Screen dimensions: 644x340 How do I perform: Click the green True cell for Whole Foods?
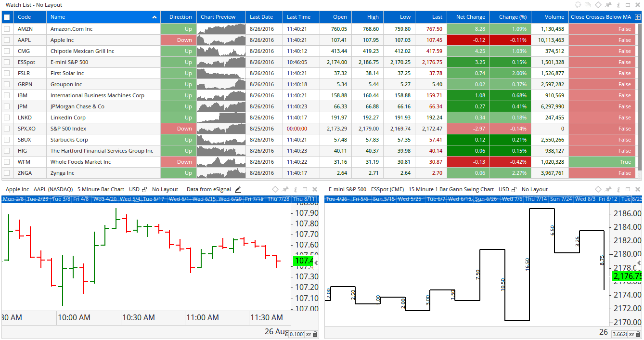pyautogui.click(x=602, y=162)
